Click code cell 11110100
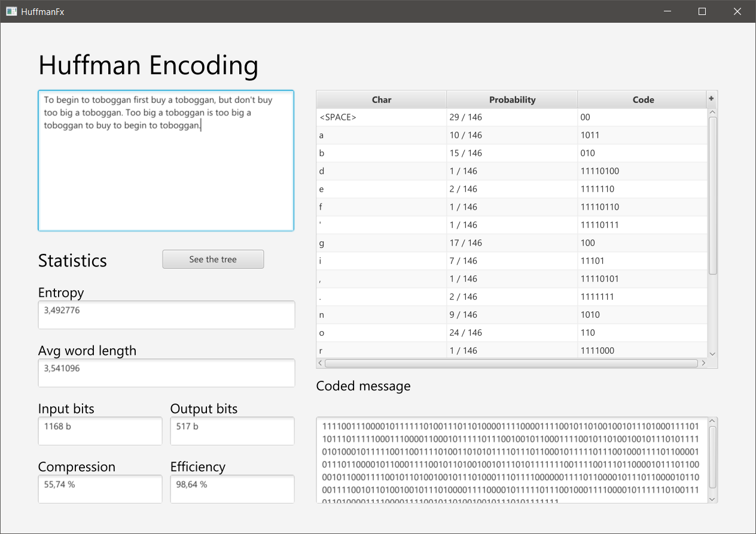 point(643,171)
